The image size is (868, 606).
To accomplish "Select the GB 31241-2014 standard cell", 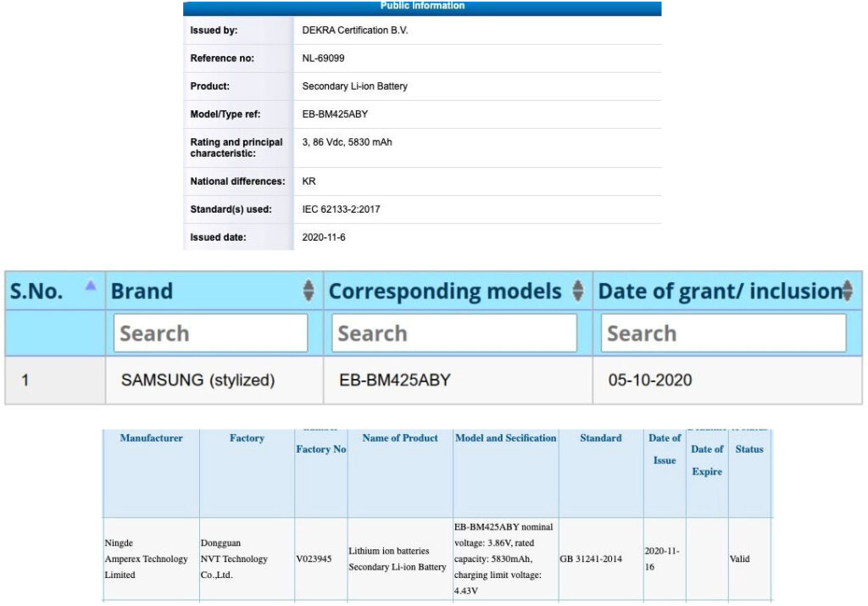I will click(600, 559).
